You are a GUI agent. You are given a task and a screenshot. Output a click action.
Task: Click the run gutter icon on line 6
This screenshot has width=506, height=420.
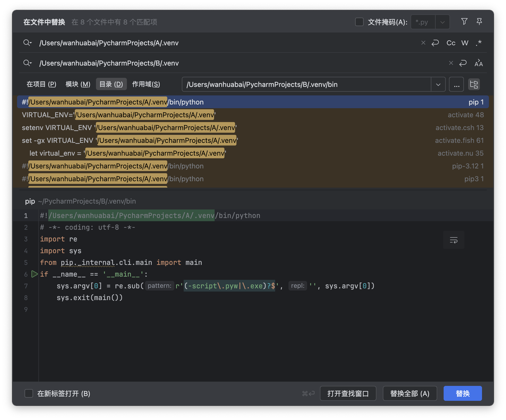coord(34,274)
